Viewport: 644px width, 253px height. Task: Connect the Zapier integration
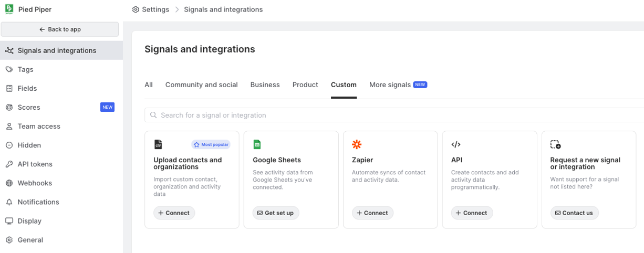click(x=372, y=213)
